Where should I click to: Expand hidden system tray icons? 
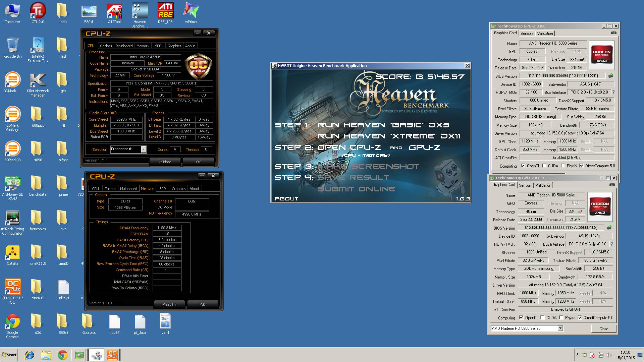click(577, 355)
